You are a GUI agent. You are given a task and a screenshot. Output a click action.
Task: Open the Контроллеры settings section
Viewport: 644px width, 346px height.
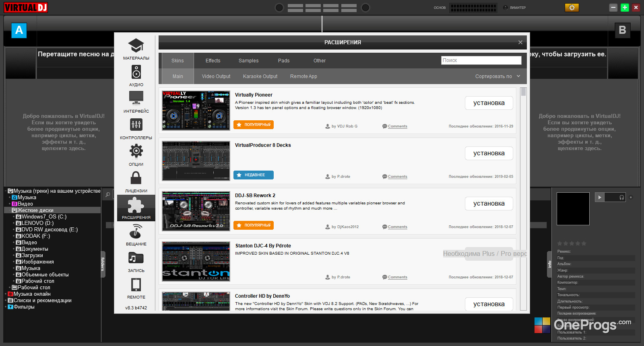coord(136,129)
